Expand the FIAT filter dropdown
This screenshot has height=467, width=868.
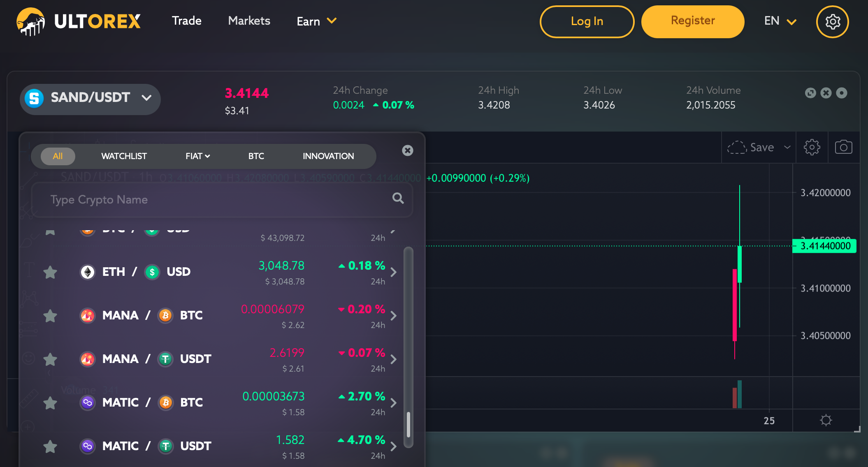click(x=197, y=156)
